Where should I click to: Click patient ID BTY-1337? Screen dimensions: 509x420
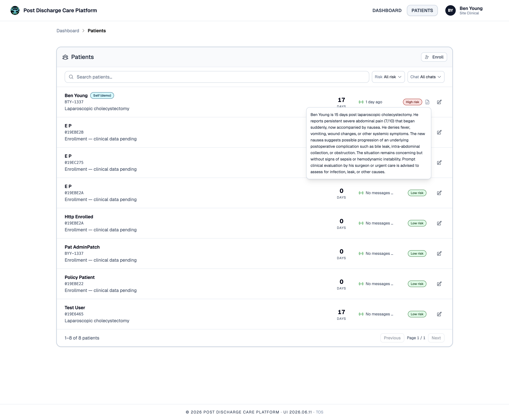point(74,102)
